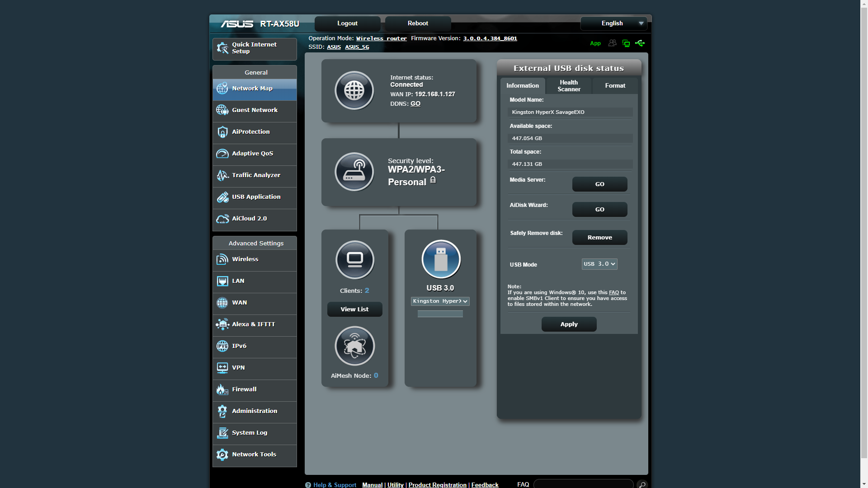Click the wireless router security icon
This screenshot has width=868, height=488.
click(354, 172)
